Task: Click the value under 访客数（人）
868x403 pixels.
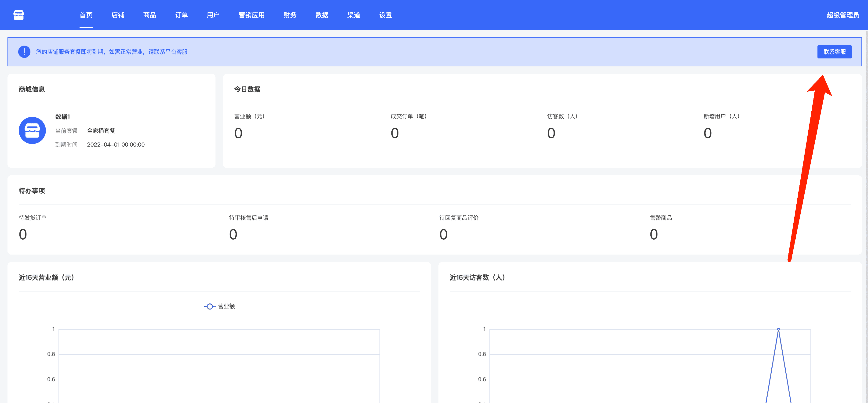Action: (551, 133)
